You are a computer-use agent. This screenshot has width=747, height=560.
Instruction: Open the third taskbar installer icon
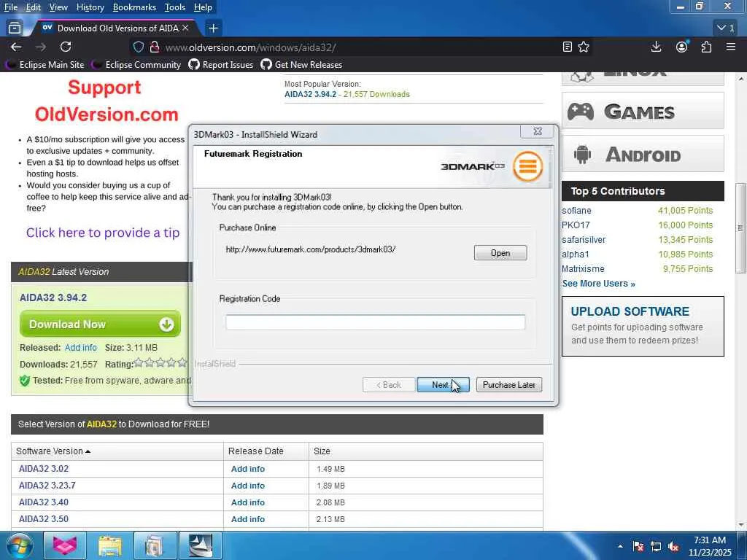155,545
